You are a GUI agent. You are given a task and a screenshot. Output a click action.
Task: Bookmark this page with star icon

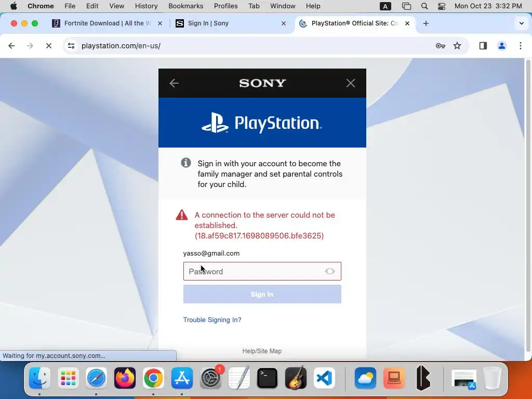click(457, 46)
